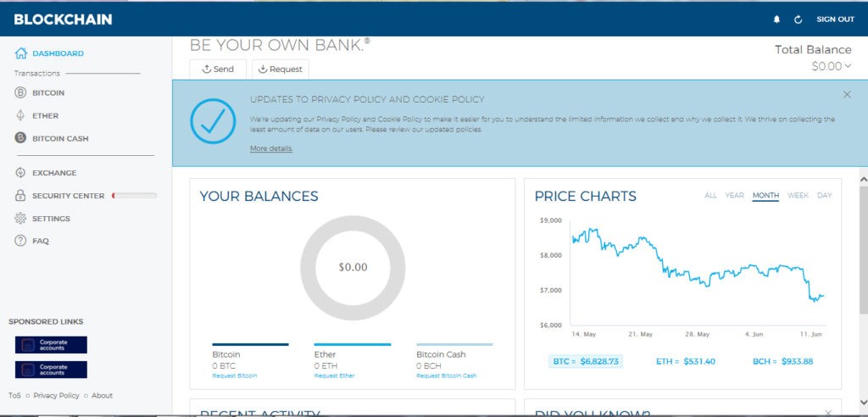This screenshot has height=417, width=868.
Task: Open the Exchange menu item
Action: (x=54, y=173)
